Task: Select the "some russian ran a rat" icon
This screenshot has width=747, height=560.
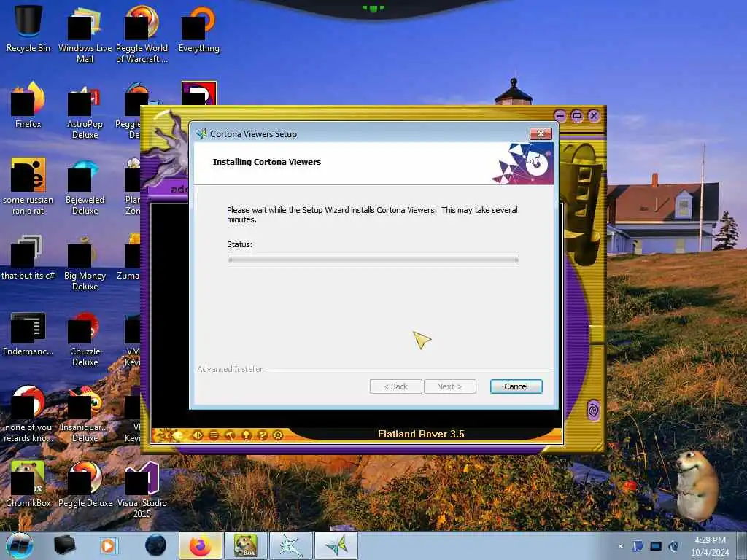Action: point(28,186)
